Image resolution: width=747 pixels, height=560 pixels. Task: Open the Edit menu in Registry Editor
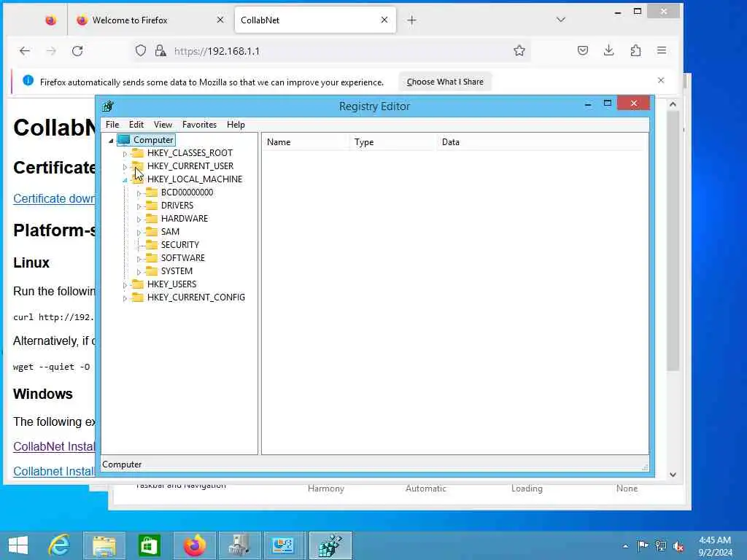(x=136, y=125)
